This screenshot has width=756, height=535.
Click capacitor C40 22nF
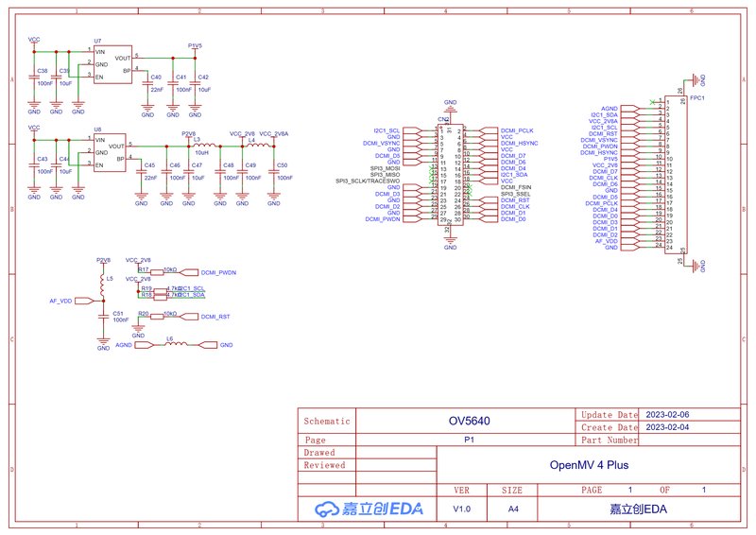pos(147,83)
